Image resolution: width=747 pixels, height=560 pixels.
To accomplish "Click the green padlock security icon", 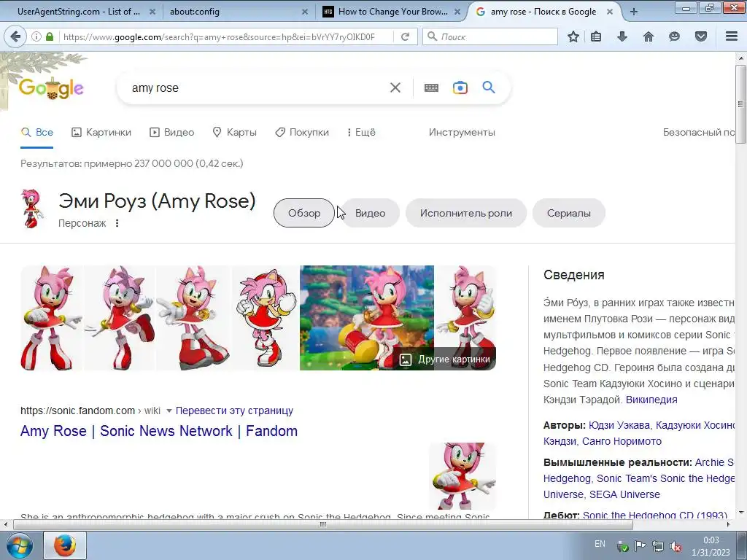I will tap(50, 36).
